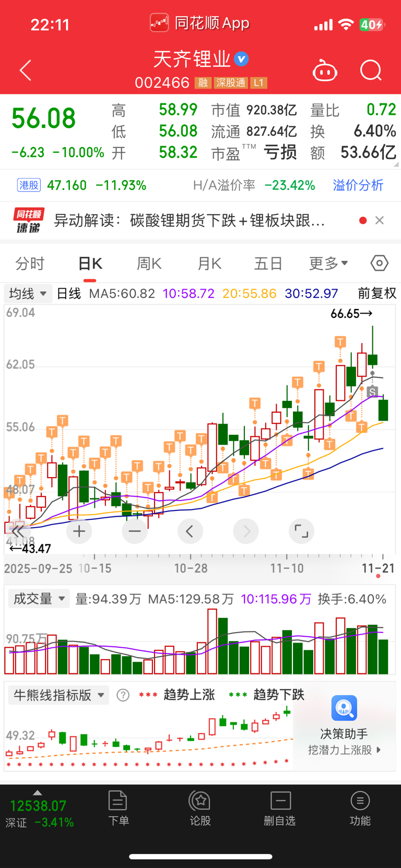Select the 日K tab
The image size is (401, 868).
click(x=90, y=264)
